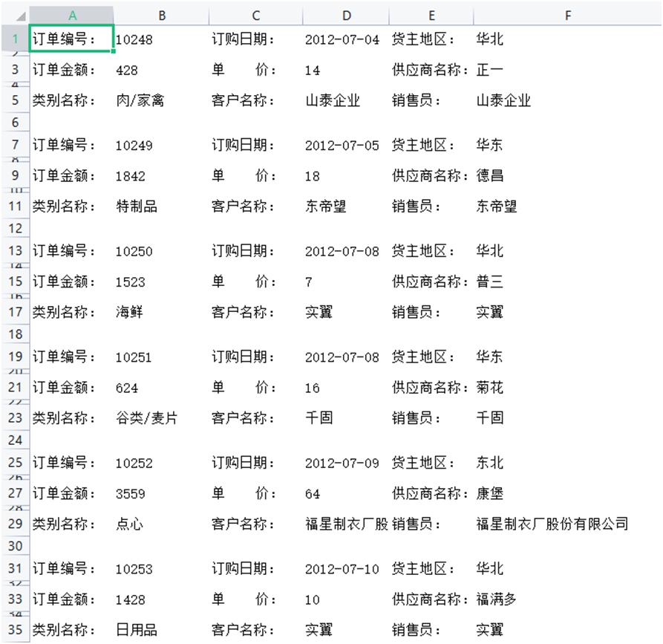Click salesperson cell 福星制衣厂股份有限公司
Viewport: 663px width, 644px height.
click(x=567, y=524)
